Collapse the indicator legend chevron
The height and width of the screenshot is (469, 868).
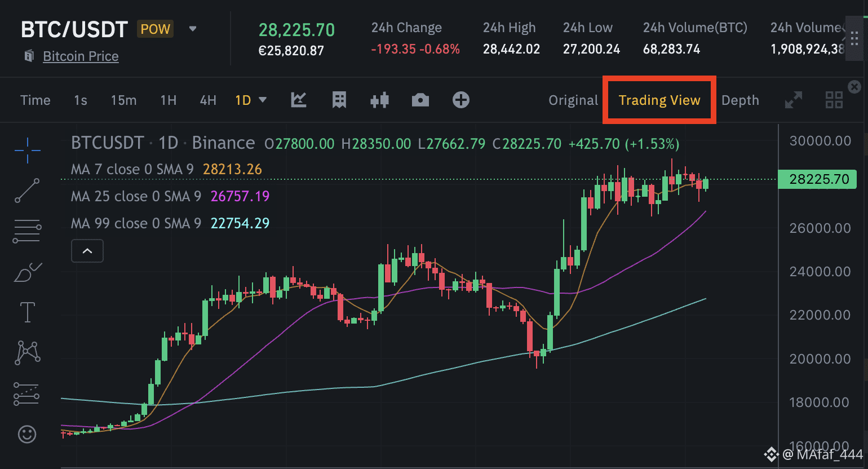(87, 251)
